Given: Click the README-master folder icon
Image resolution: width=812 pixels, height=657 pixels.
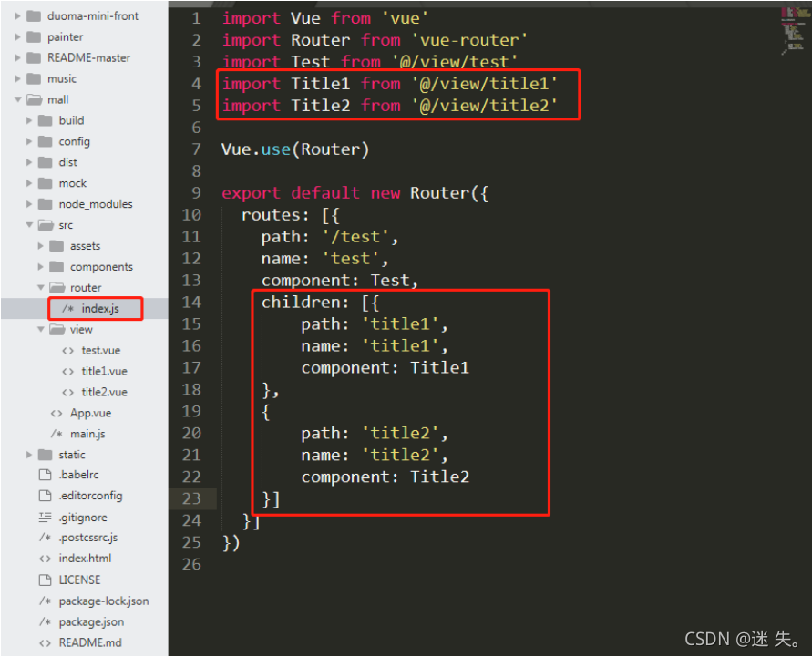Looking at the screenshot, I should coord(34,58).
